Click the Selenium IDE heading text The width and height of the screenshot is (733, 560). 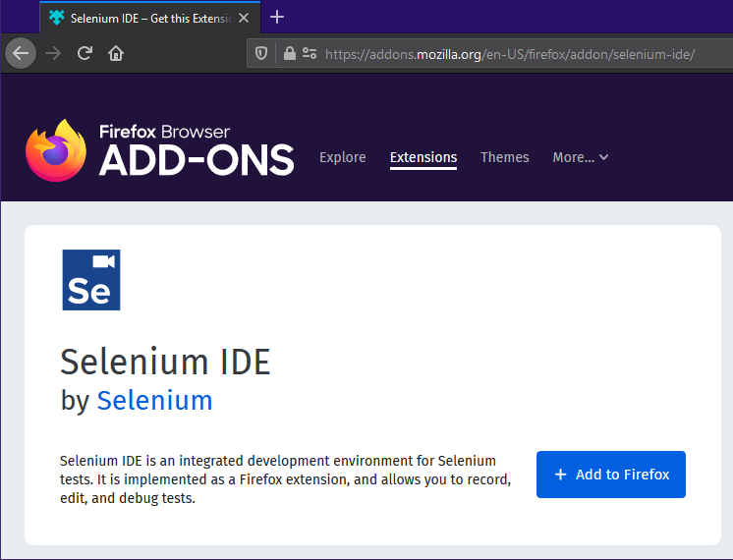coord(165,362)
